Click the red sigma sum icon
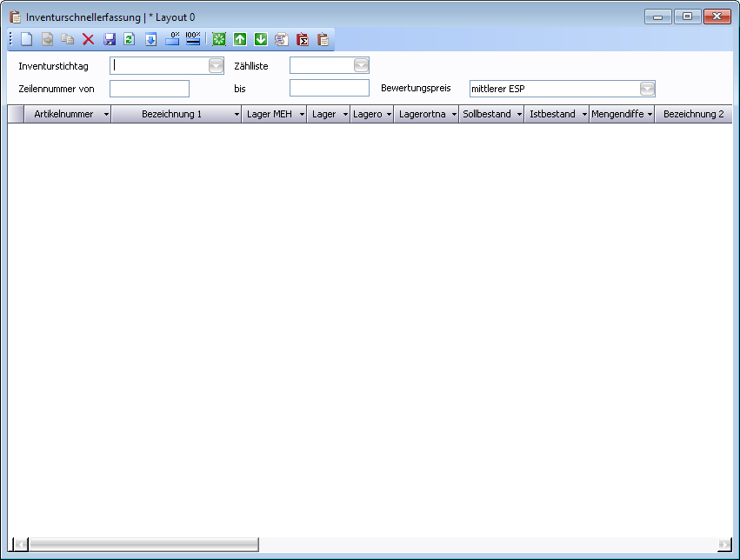 (303, 39)
